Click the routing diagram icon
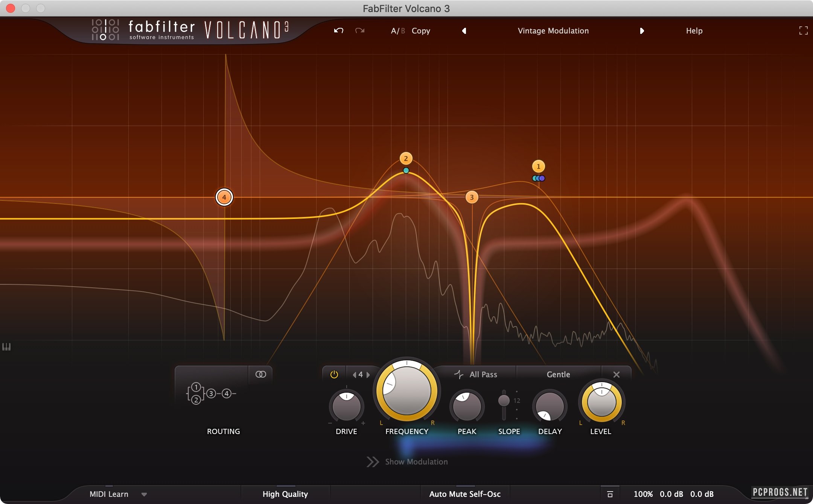This screenshot has width=813, height=504. coord(211,393)
